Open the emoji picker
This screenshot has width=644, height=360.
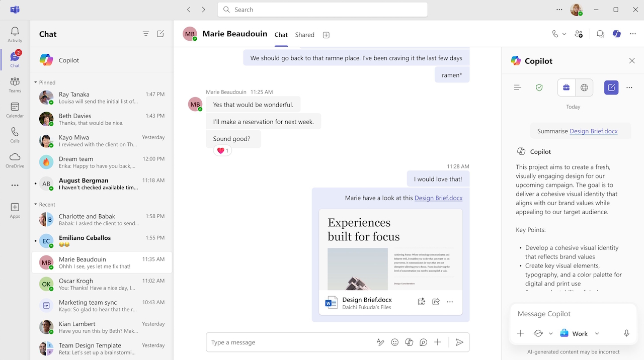click(395, 342)
